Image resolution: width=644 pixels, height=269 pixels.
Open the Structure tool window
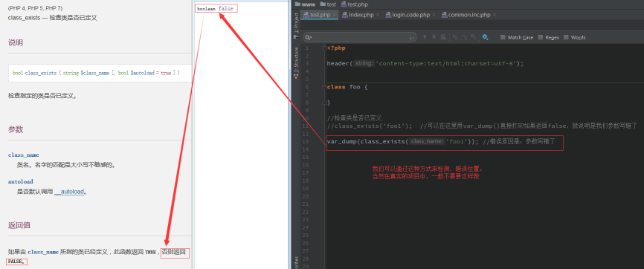click(296, 62)
